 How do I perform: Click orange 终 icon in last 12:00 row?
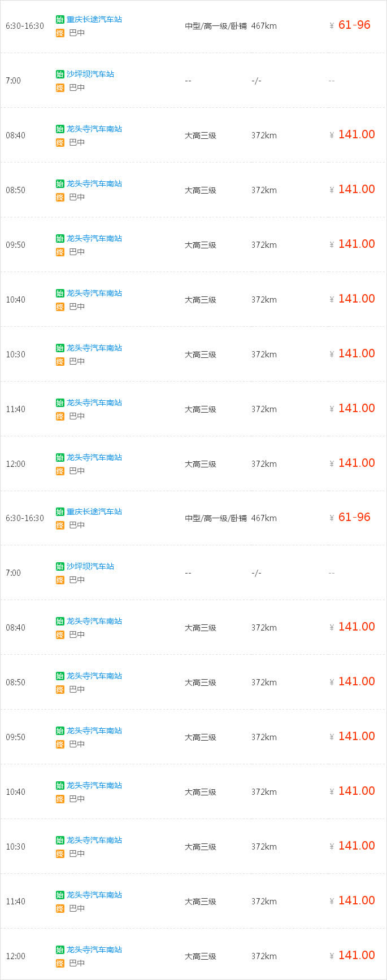pyautogui.click(x=60, y=963)
